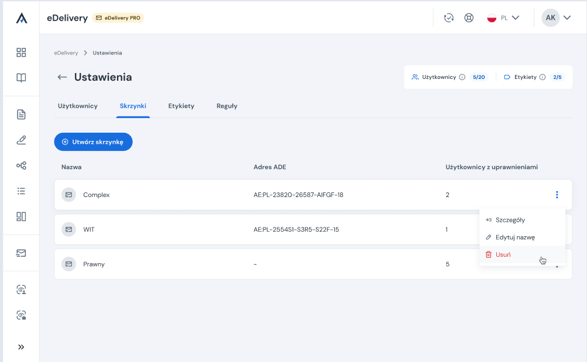The image size is (587, 362).
Task: Select the Prawny mailbox name
Action: click(94, 264)
